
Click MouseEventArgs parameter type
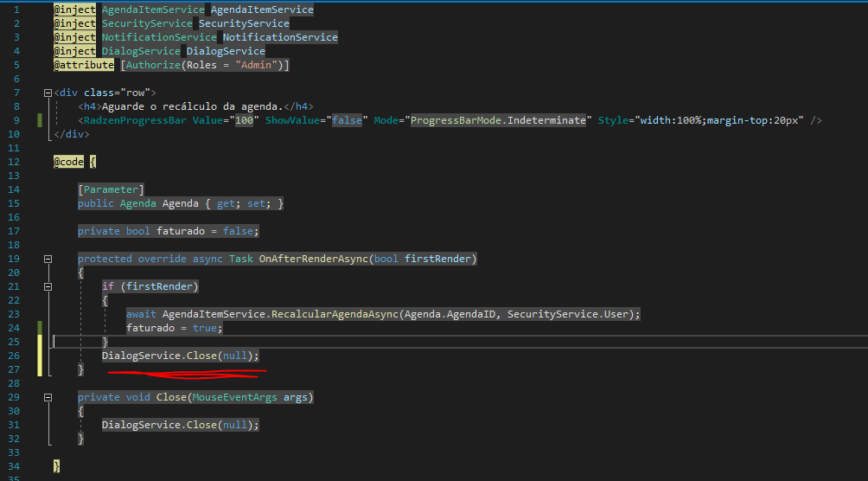tap(234, 397)
